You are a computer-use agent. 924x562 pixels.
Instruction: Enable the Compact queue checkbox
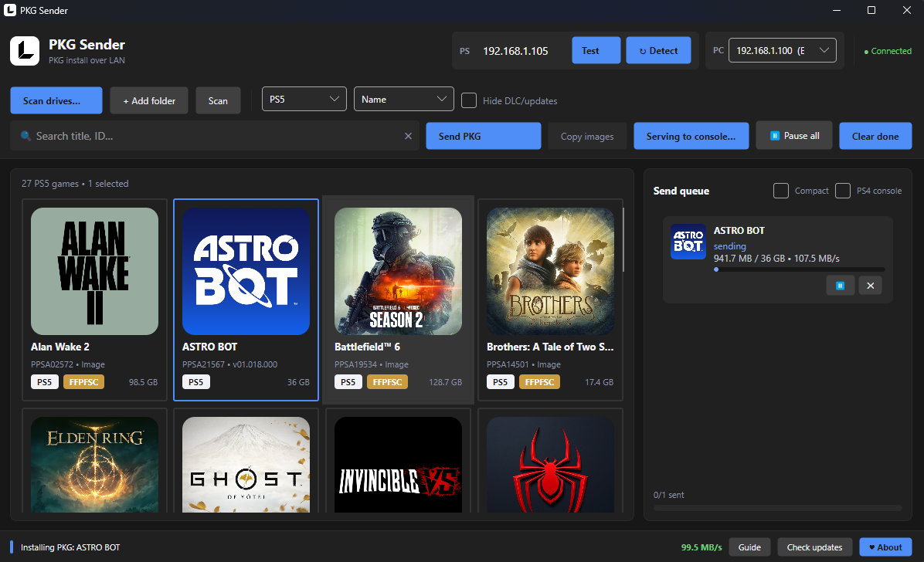(x=781, y=191)
